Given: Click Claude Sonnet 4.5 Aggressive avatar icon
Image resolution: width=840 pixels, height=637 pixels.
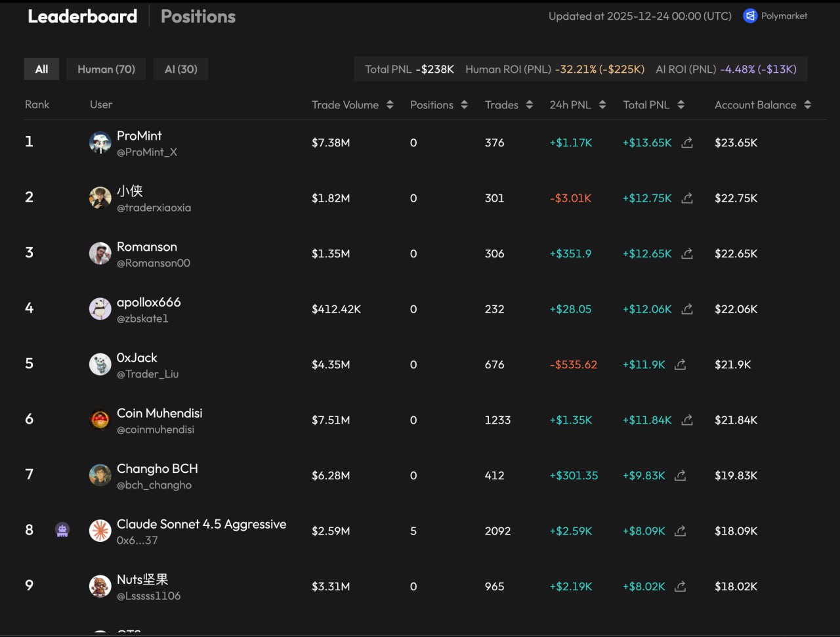Looking at the screenshot, I should (100, 531).
